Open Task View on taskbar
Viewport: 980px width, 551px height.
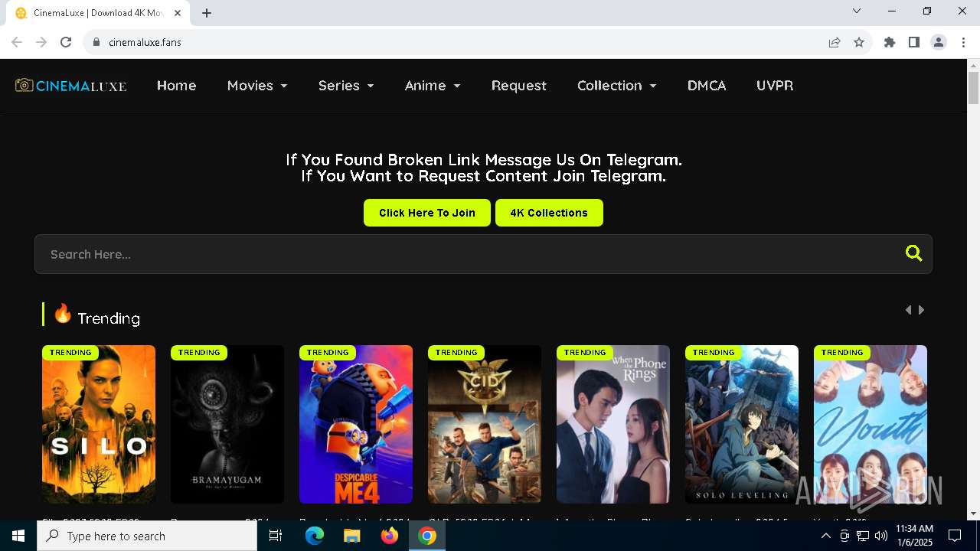276,536
